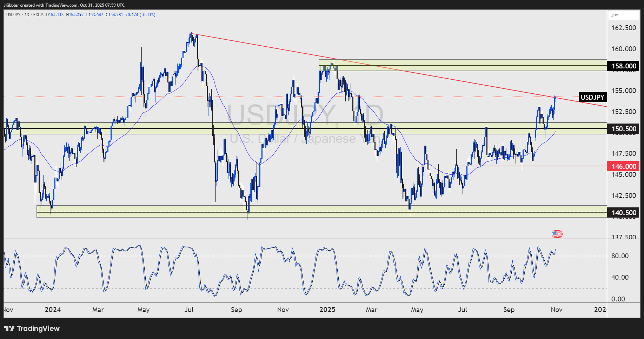Click the US flag economic event icon
Image resolution: width=644 pixels, height=339 pixels.
(x=557, y=234)
